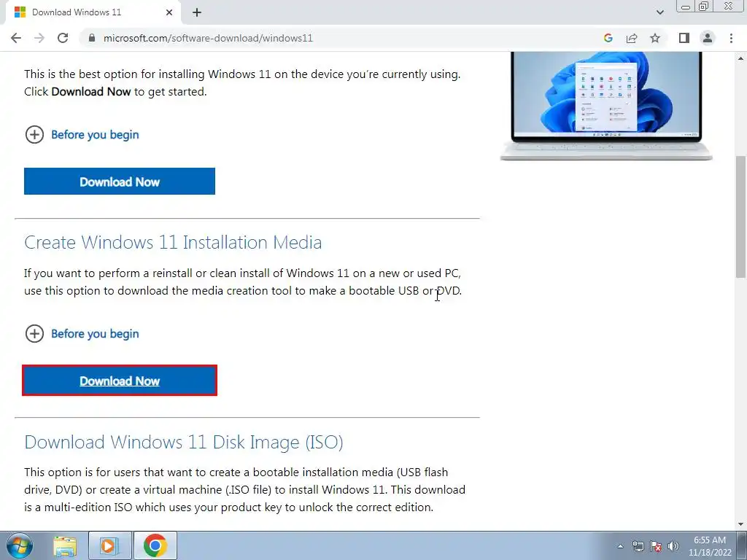
Task: Click the vertical scrollbar thumb
Action: (x=741, y=217)
